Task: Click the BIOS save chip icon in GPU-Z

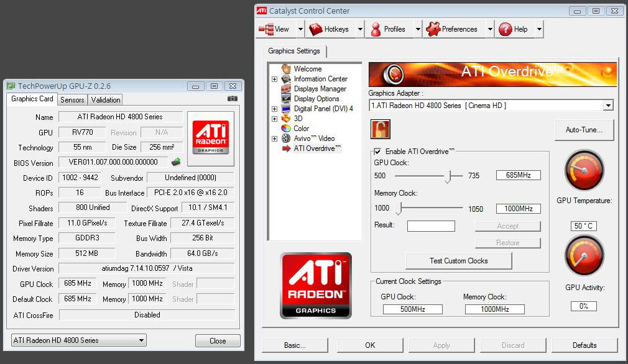Action: click(176, 162)
